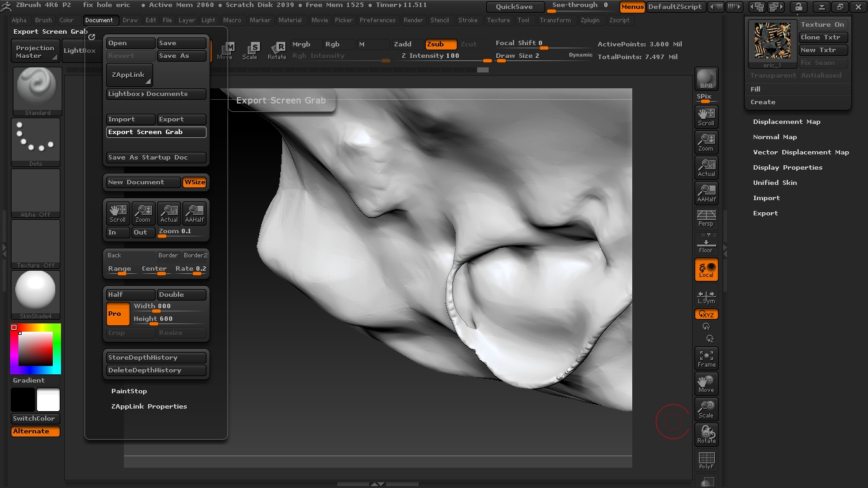Click Export Screen Grab button
Image resolution: width=868 pixels, height=488 pixels.
point(156,132)
